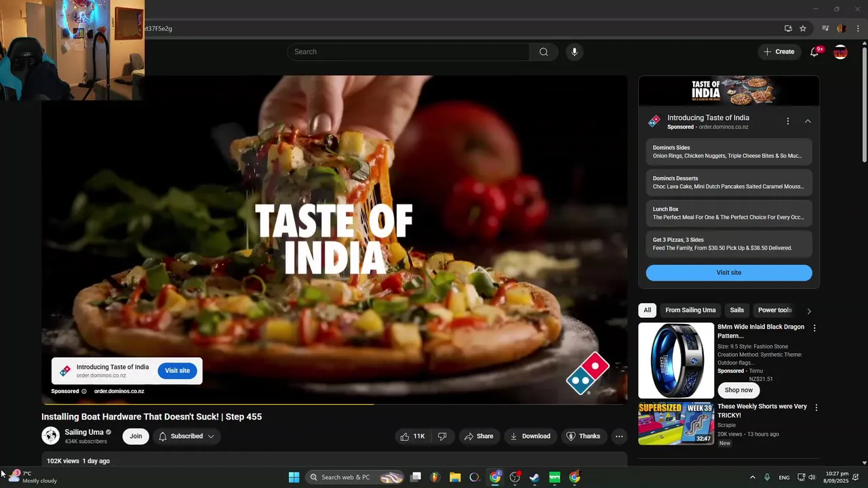Show more filter chips with right arrow

[809, 310]
